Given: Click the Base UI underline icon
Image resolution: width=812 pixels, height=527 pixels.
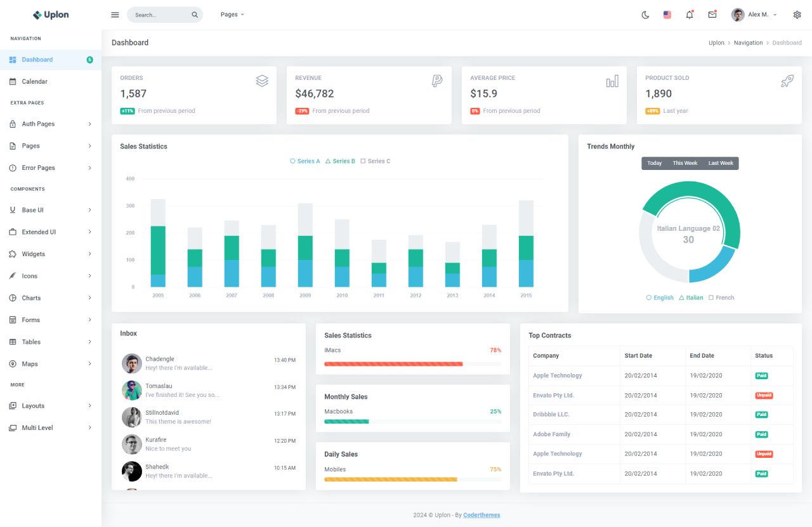Looking at the screenshot, I should [13, 210].
